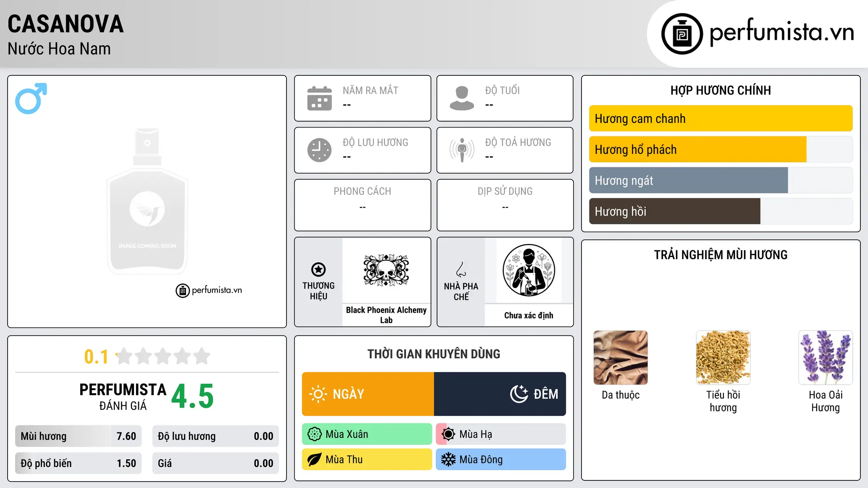This screenshot has height=488, width=868.
Task: Click the Black Phoenix skull logo
Action: click(386, 271)
